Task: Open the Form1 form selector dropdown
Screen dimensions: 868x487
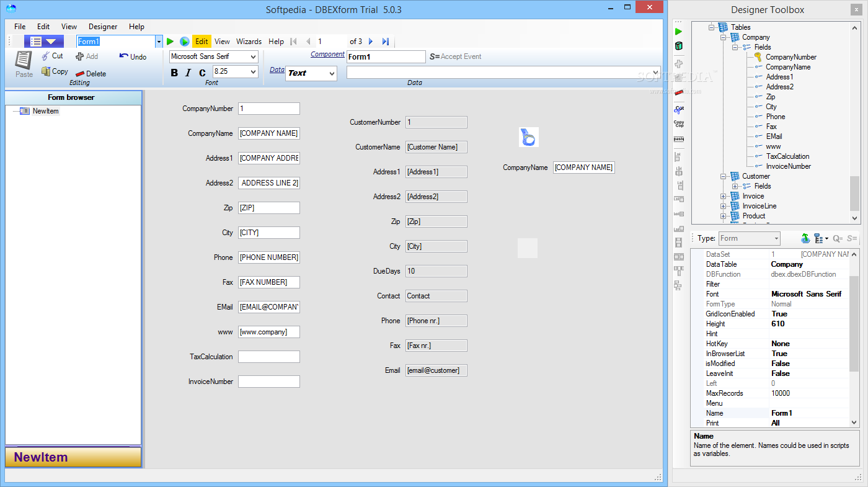Action: coord(159,42)
